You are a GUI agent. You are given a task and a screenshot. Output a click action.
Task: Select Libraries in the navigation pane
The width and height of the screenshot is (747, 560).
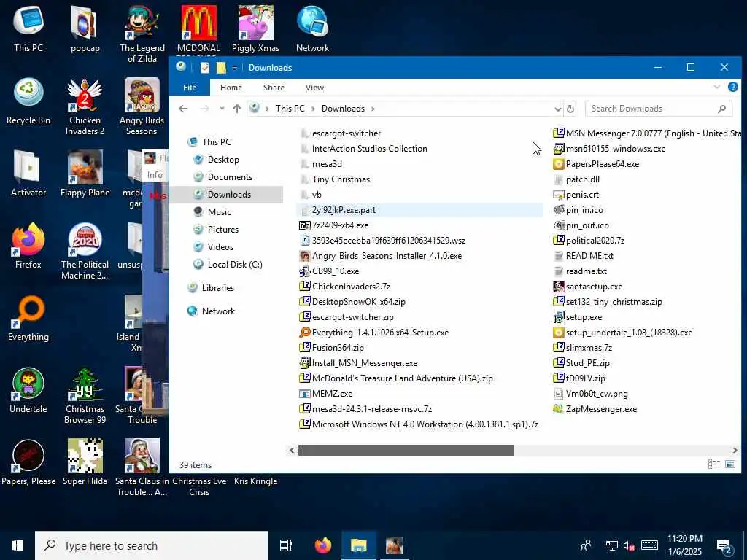tap(217, 287)
